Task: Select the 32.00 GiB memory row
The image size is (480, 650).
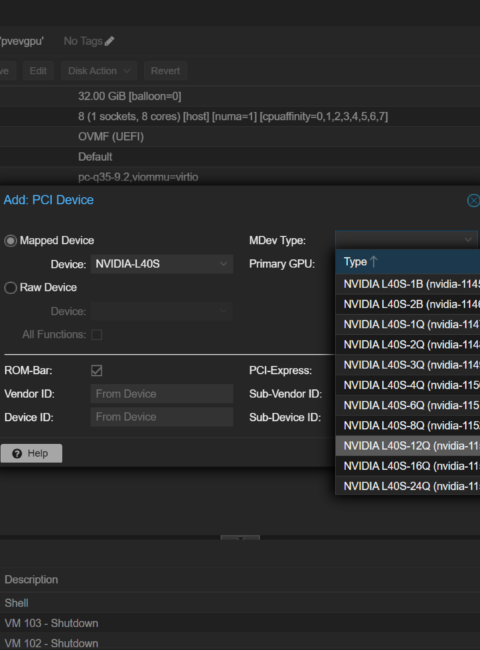Action: [x=240, y=96]
